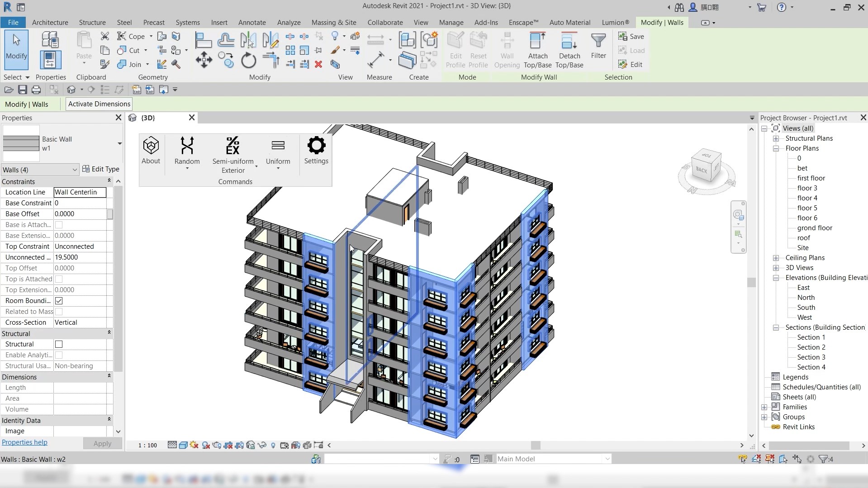The height and width of the screenshot is (488, 868).
Task: Uncheck the Room Bounding checkbox
Action: [x=59, y=301]
